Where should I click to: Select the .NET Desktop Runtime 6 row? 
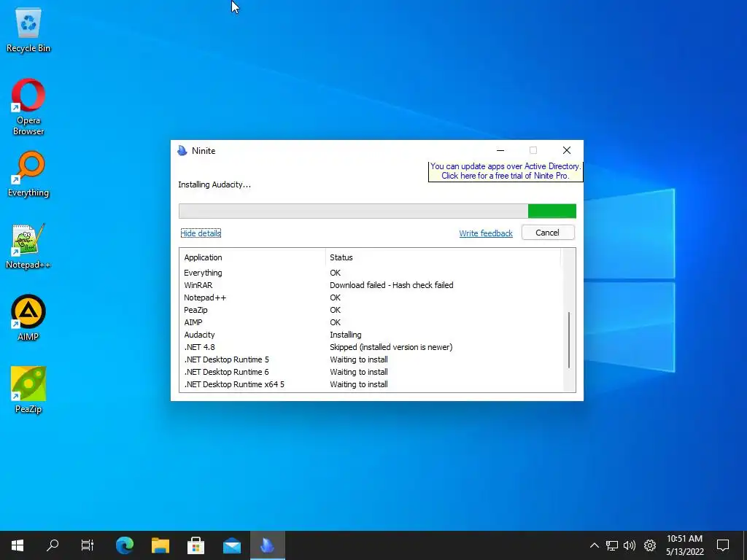(x=371, y=372)
